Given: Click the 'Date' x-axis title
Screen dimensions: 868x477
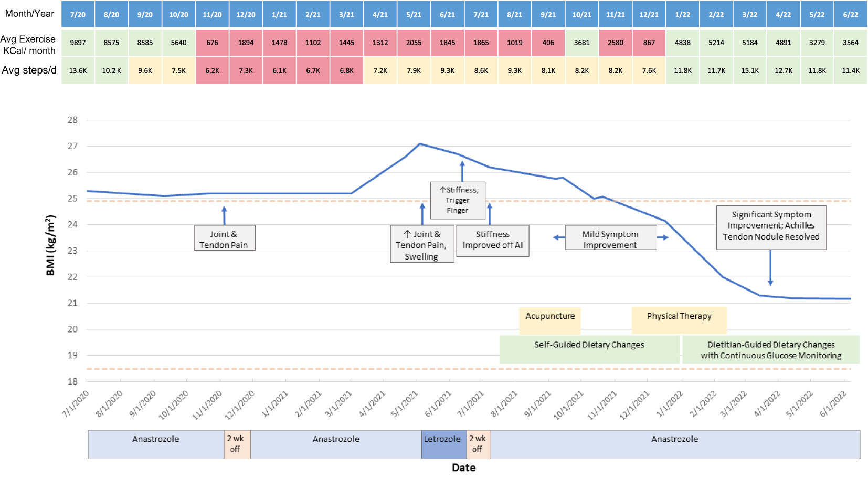Looking at the screenshot, I should (464, 468).
